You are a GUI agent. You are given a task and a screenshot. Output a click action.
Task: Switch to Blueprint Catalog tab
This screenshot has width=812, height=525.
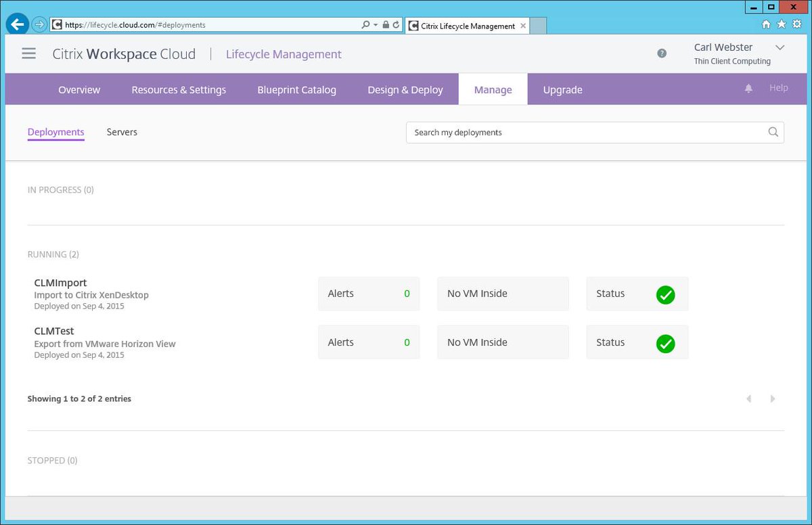(x=296, y=89)
